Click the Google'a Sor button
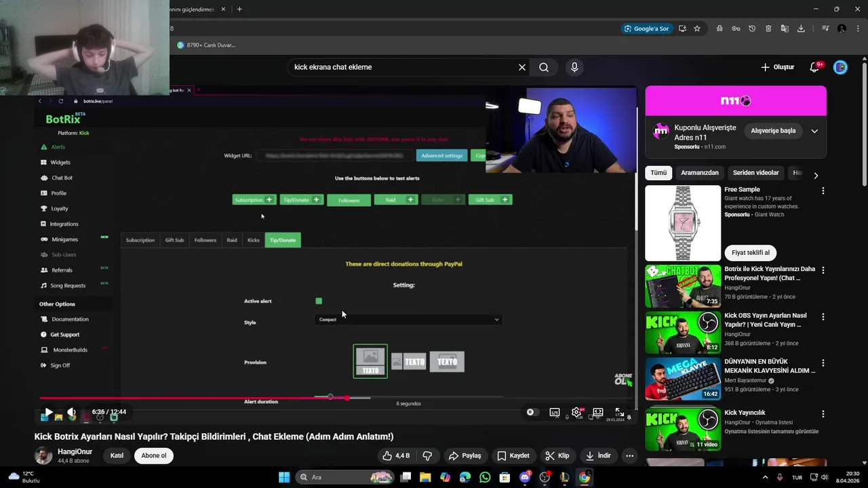This screenshot has height=488, width=868. pyautogui.click(x=647, y=28)
